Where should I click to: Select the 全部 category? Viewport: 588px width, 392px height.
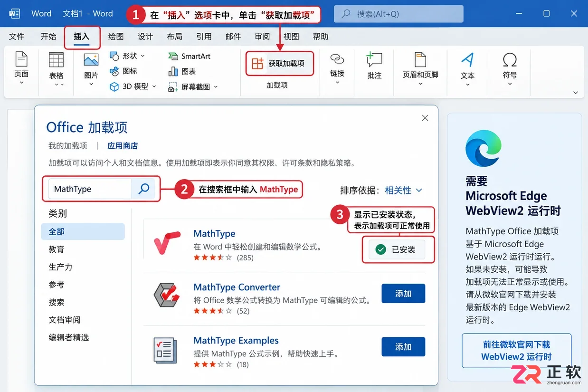coord(83,231)
